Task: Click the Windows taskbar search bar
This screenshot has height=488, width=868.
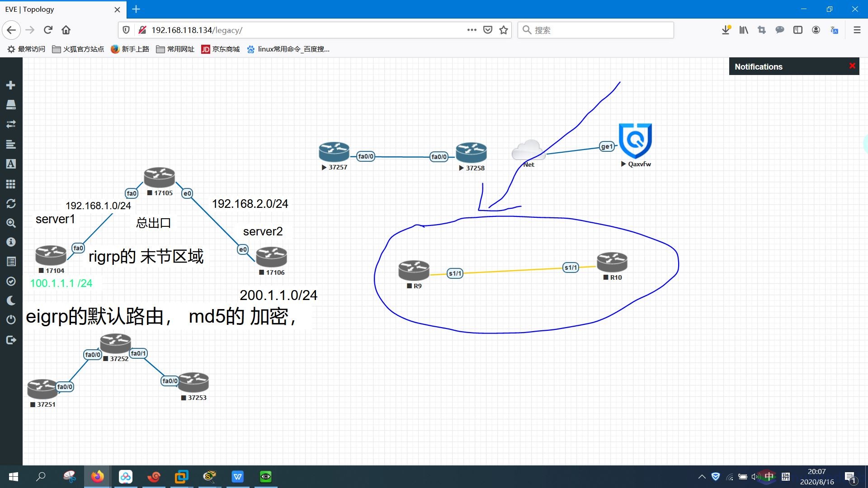Action: coord(40,476)
